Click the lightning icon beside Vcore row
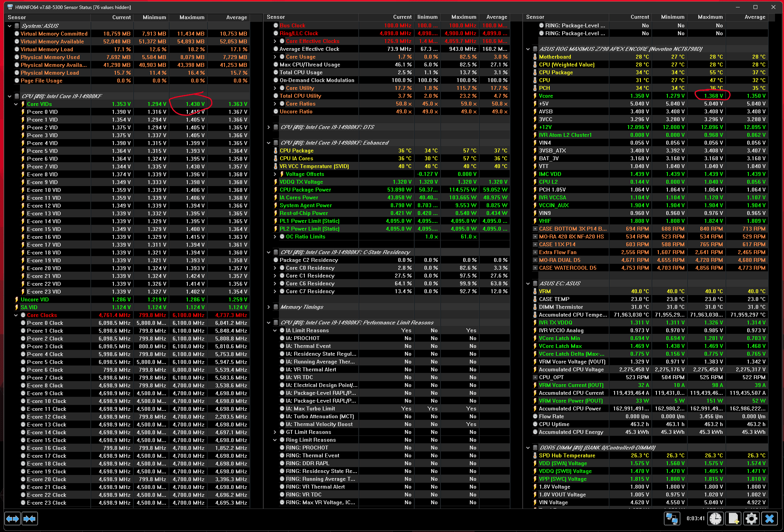The height and width of the screenshot is (532, 784). [535, 96]
